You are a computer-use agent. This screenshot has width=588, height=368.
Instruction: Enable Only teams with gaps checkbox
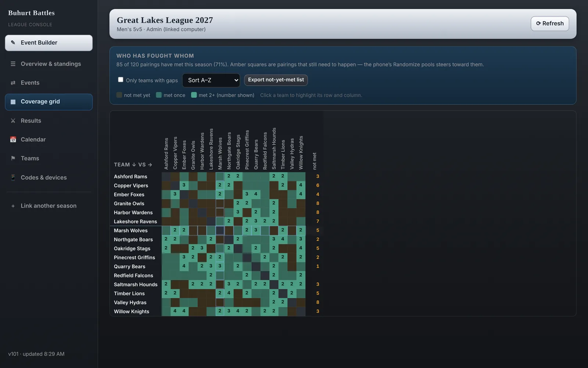coord(121,79)
